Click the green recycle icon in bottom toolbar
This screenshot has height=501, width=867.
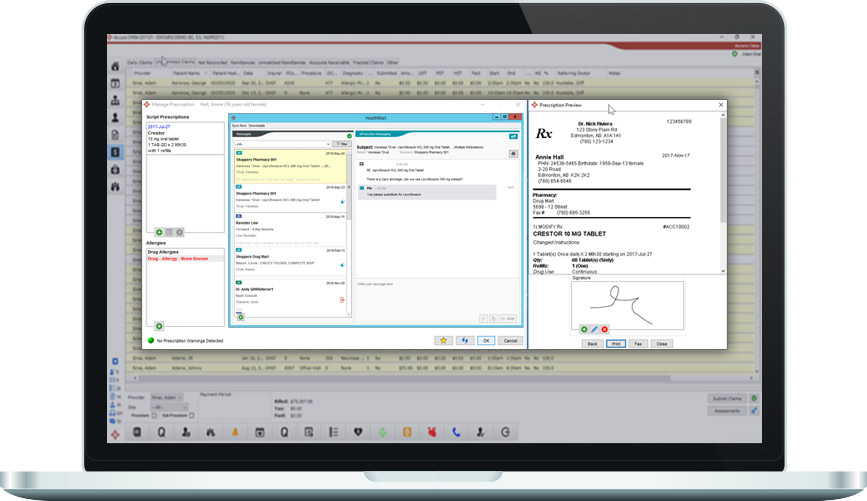pos(383,432)
